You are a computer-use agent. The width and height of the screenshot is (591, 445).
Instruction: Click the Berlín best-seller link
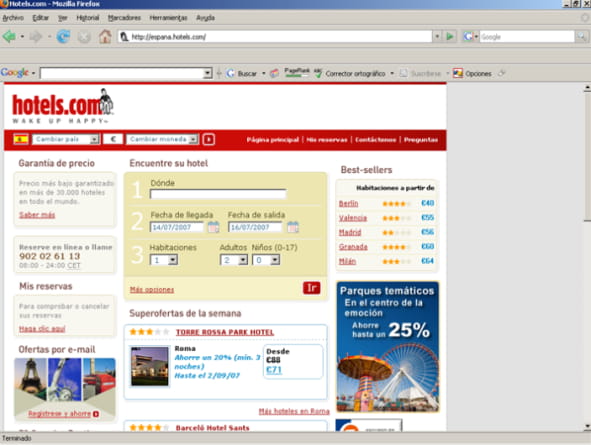click(x=348, y=203)
